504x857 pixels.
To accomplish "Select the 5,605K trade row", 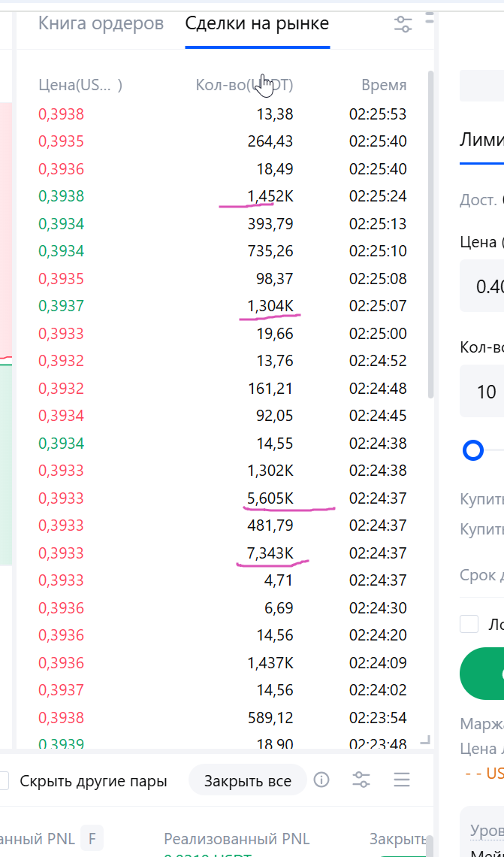I will point(223,498).
